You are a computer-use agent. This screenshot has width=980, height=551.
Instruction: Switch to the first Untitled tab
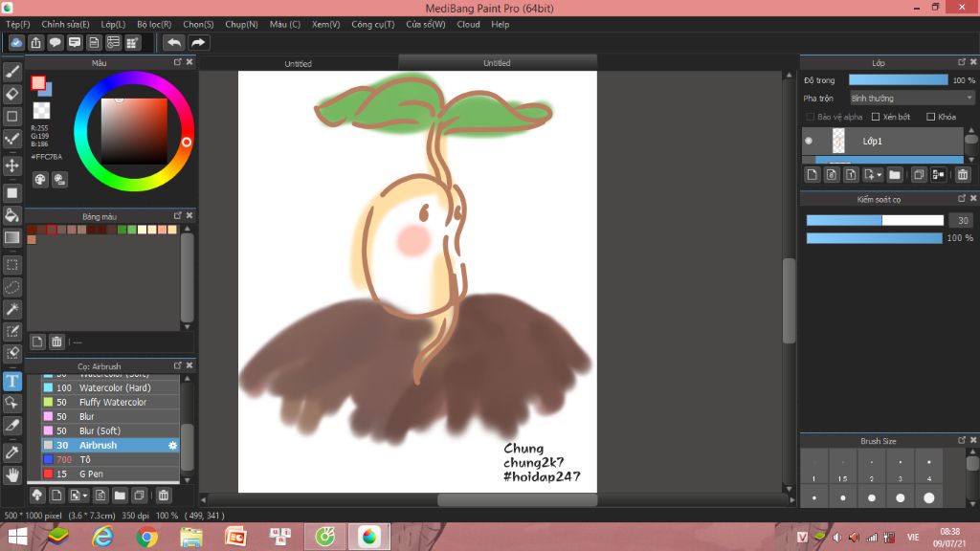point(299,63)
